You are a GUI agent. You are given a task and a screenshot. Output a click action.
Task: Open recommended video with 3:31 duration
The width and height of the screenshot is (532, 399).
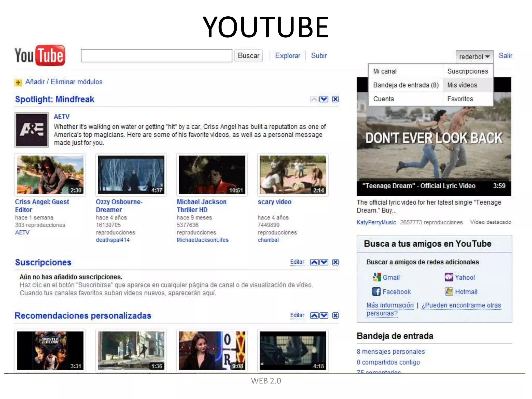point(50,351)
